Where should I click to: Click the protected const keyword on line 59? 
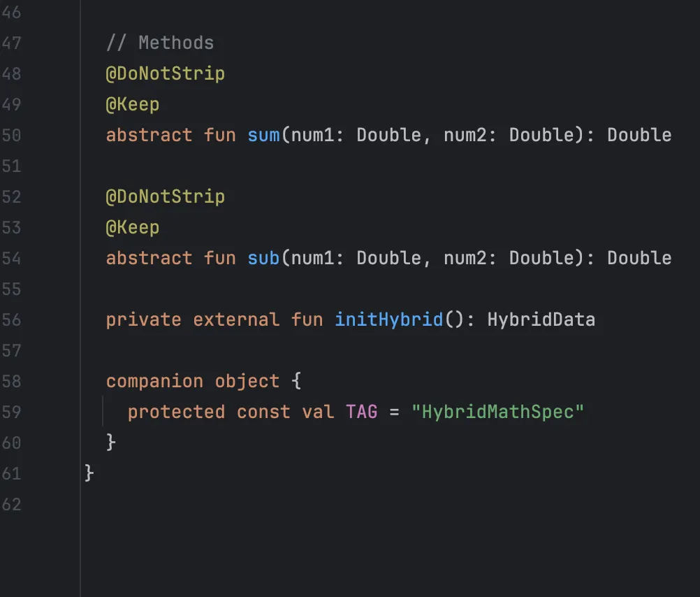pos(210,412)
